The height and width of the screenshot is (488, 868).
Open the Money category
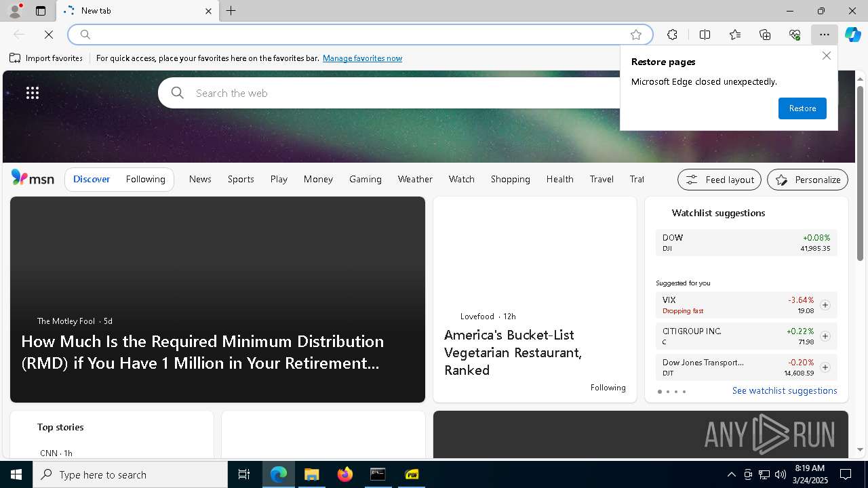(318, 179)
